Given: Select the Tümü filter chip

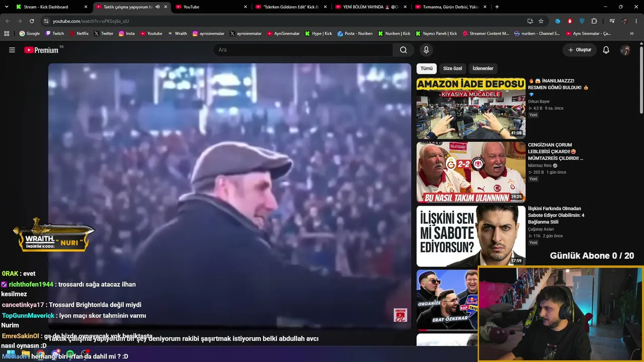Looking at the screenshot, I should [427, 68].
